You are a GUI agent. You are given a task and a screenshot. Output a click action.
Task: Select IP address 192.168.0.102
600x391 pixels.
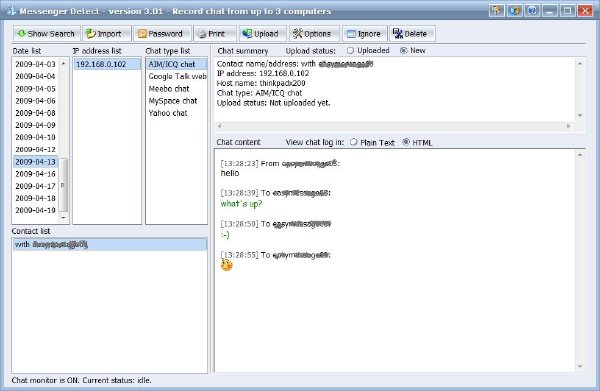pyautogui.click(x=107, y=64)
